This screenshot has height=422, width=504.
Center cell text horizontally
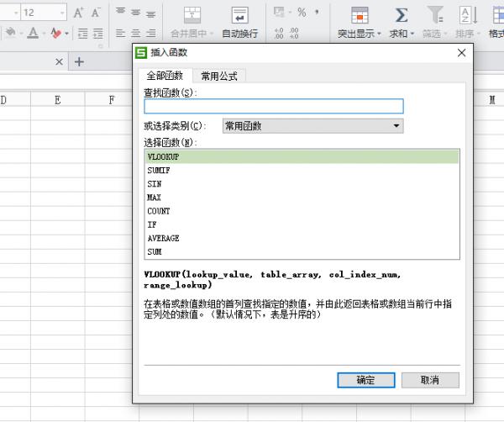point(135,33)
